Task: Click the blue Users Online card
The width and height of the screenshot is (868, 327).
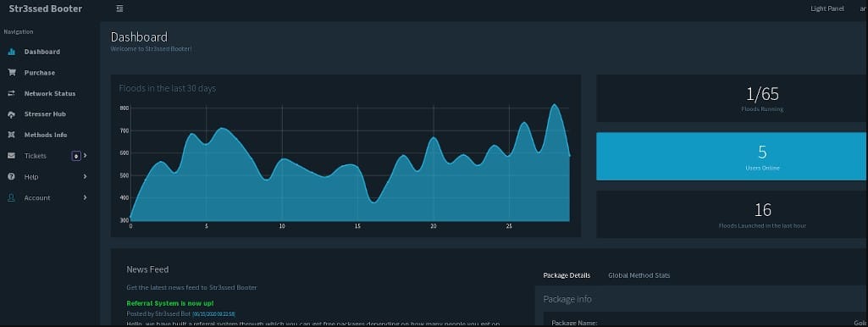Action: pos(732,156)
